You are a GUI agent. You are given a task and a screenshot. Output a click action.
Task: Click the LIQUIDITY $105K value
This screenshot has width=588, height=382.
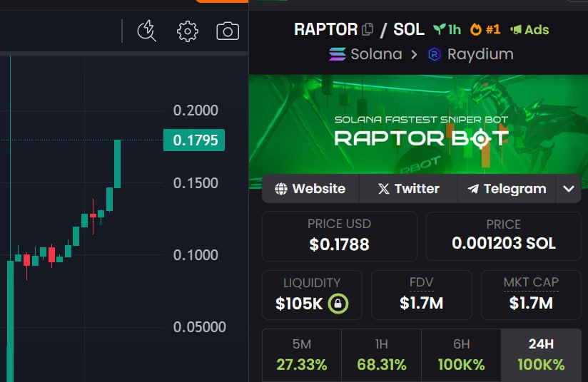299,304
